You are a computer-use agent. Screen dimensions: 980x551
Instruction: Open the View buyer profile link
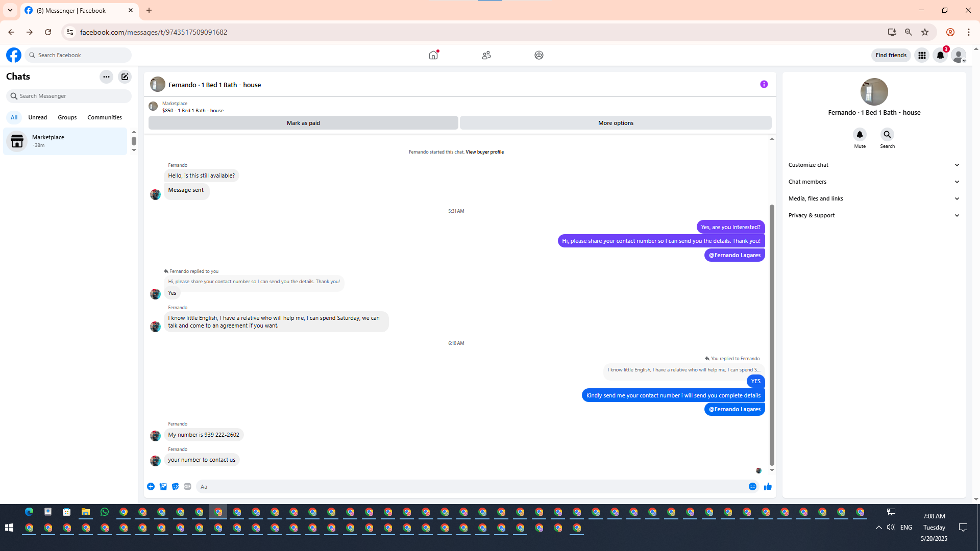pyautogui.click(x=484, y=152)
